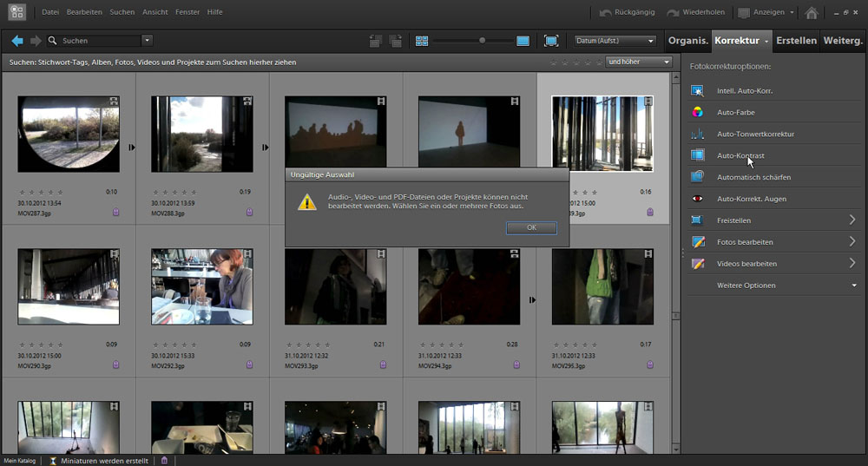The image size is (868, 466).
Task: Open the Hilfe menu
Action: tap(214, 12)
